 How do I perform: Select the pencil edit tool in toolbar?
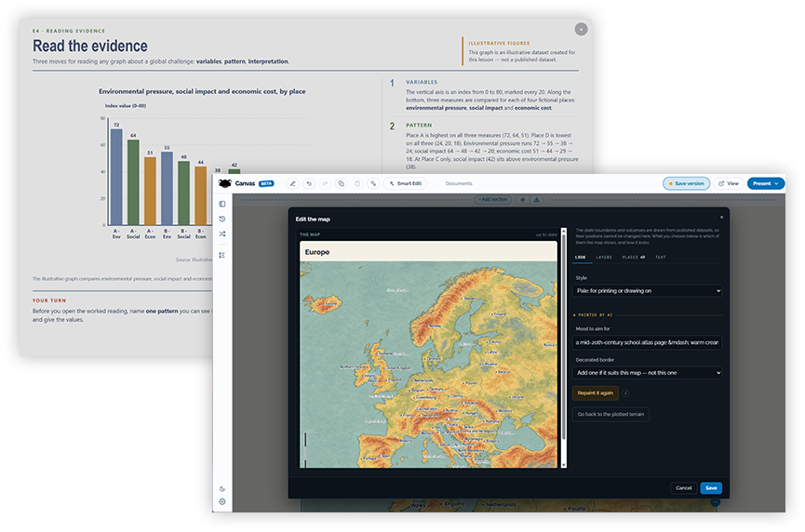coord(292,183)
